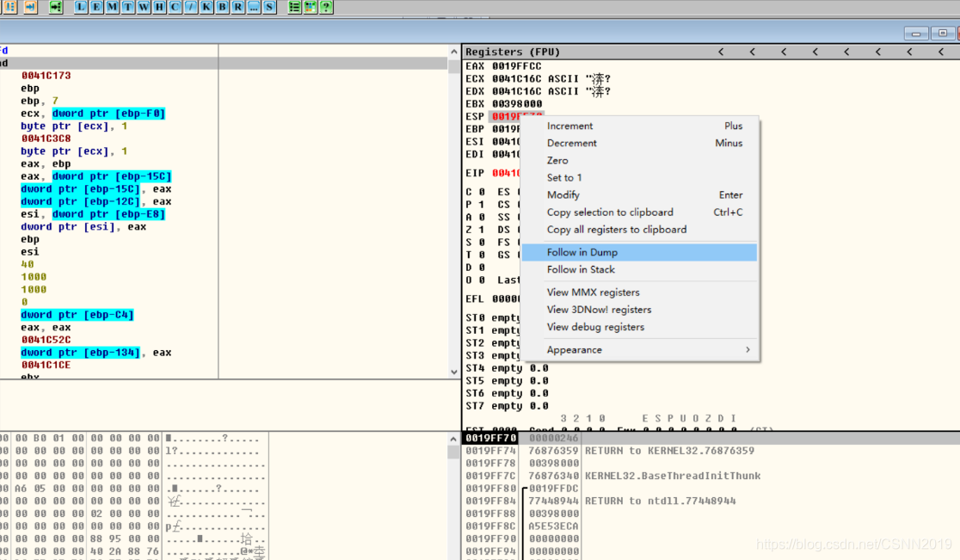The width and height of the screenshot is (960, 560).
Task: Select disassembly line 0041C3C8
Action: [x=46, y=138]
